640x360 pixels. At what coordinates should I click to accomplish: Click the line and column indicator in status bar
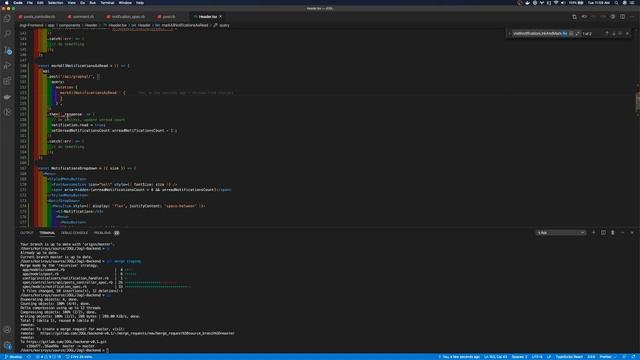[x=496, y=357]
